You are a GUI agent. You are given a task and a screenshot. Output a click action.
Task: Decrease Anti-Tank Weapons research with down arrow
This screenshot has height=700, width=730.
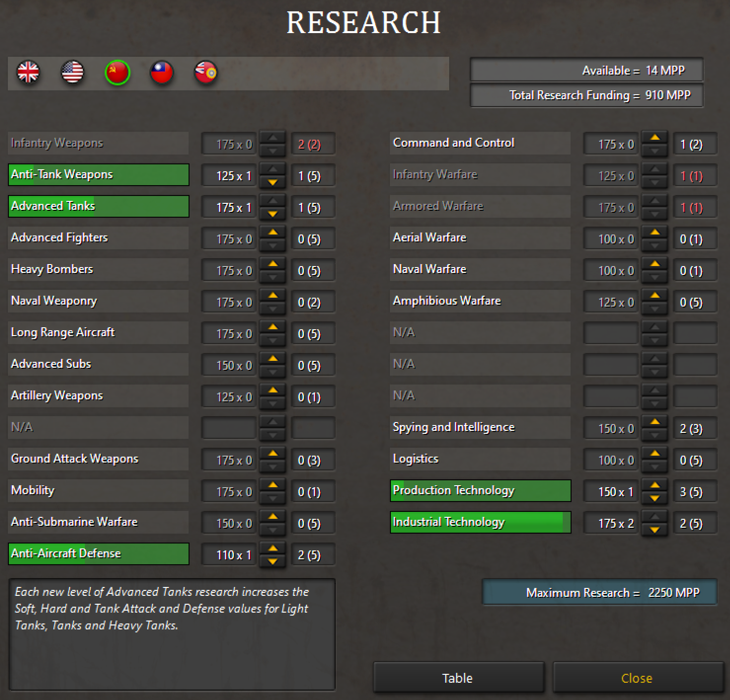click(273, 182)
